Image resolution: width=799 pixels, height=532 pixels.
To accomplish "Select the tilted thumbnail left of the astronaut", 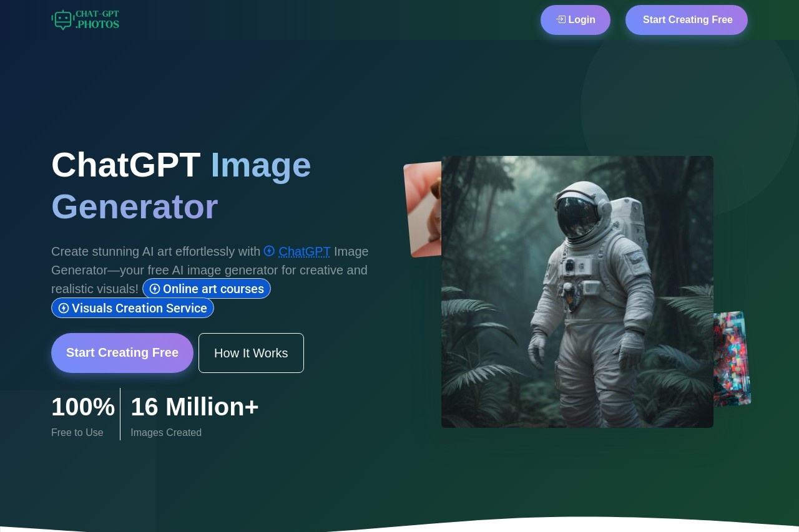I will click(423, 210).
